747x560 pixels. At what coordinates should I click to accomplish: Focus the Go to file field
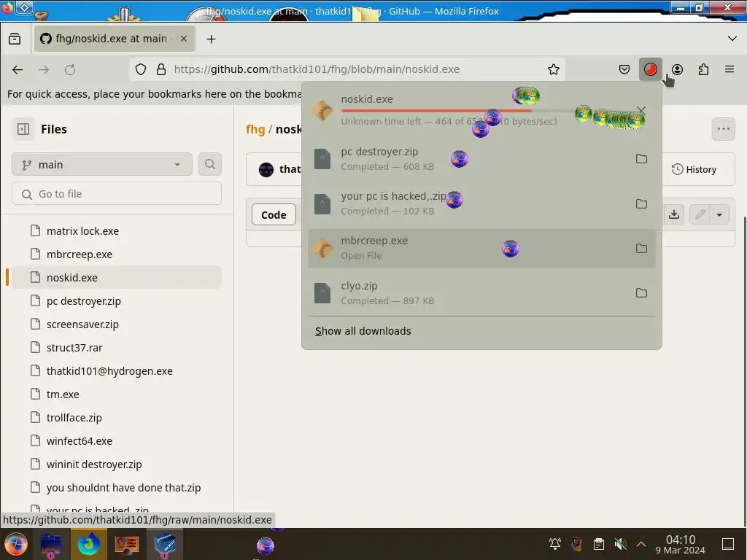point(117,194)
